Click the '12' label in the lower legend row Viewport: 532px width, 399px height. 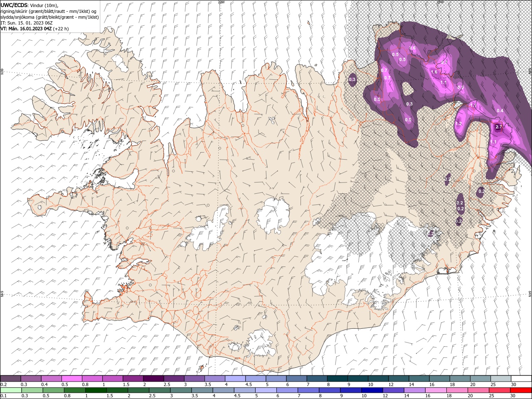(x=384, y=396)
